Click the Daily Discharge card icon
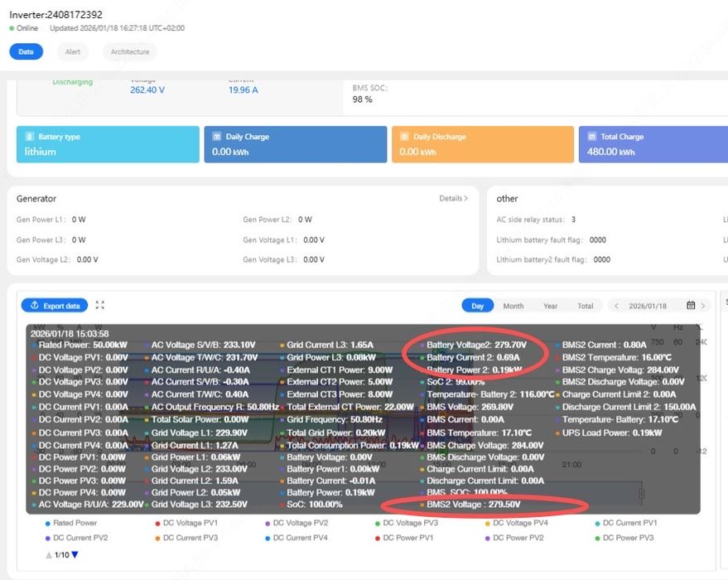This screenshot has height=580, width=728. tap(404, 137)
